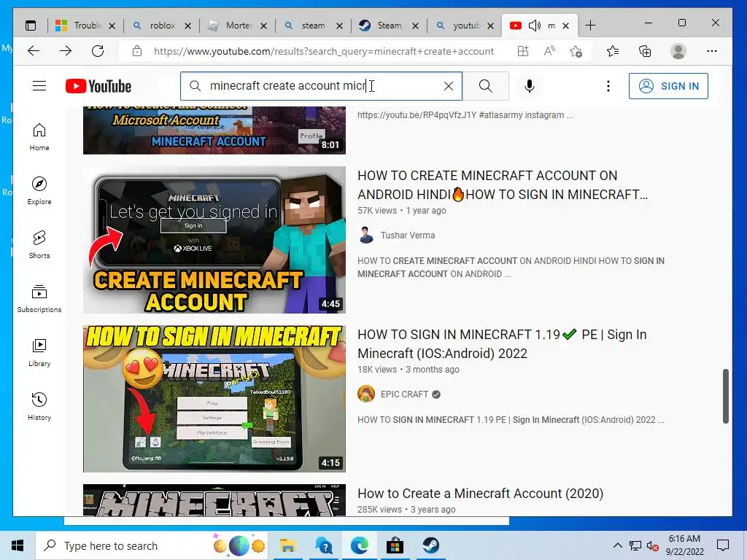Open the 4:45 Android Hindi video description text
Screen dimensions: 747x560
pos(511,267)
